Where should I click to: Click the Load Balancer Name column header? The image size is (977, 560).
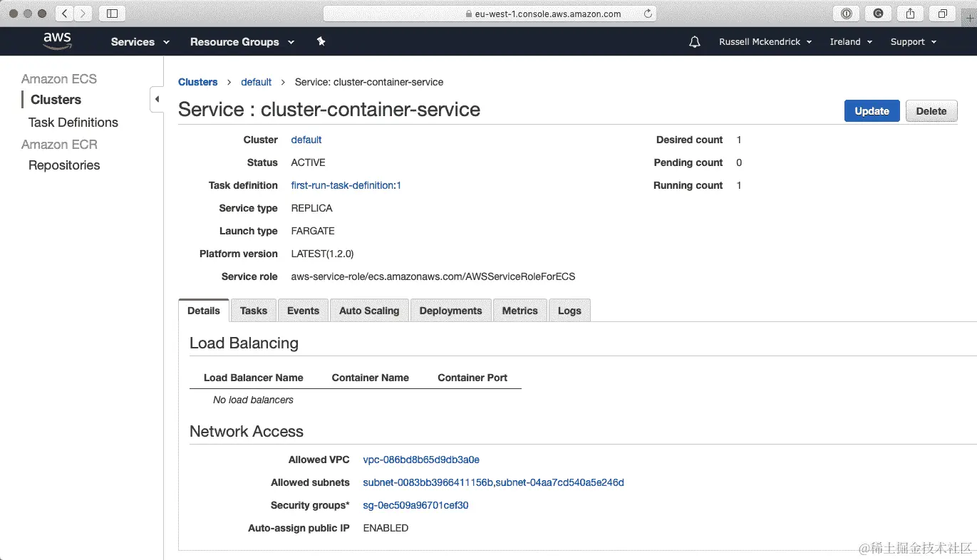(x=254, y=378)
